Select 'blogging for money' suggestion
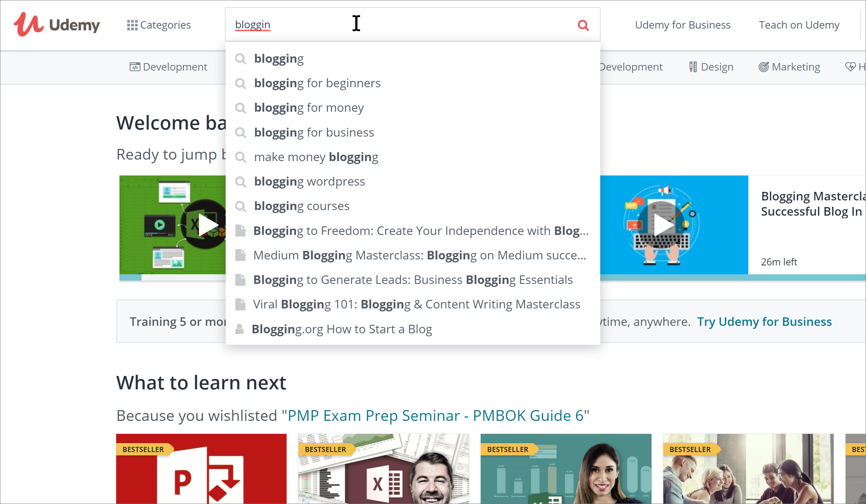Screen dimensions: 866x504 pos(413,108)
